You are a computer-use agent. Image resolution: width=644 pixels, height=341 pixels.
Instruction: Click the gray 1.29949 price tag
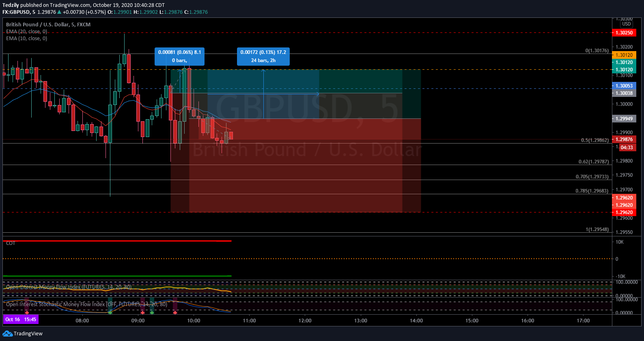tap(624, 119)
